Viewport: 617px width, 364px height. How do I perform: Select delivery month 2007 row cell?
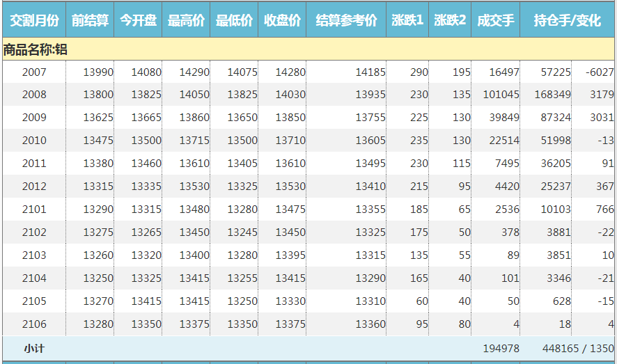click(34, 72)
